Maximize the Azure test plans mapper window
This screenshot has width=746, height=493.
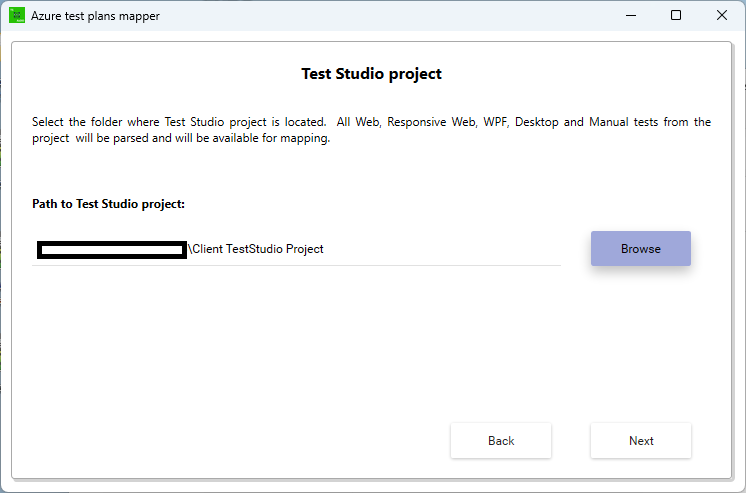(x=676, y=15)
